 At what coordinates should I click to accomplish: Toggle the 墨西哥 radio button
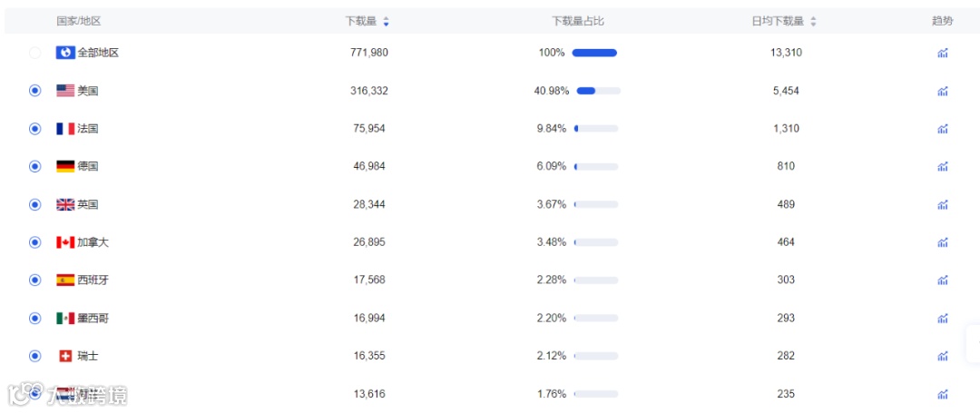pos(35,318)
